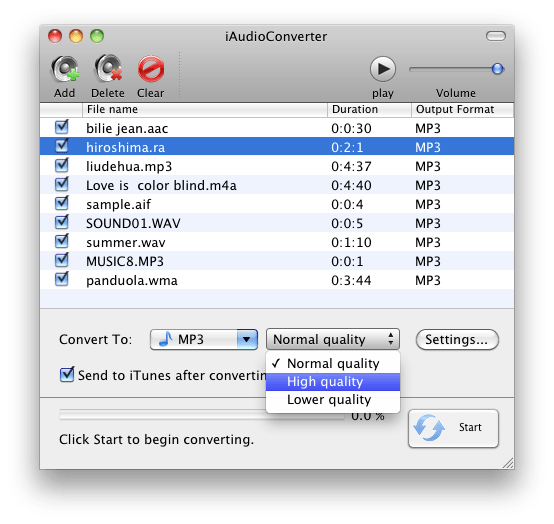Click the yellow minimize window button
This screenshot has height=524, width=554.
click(76, 36)
